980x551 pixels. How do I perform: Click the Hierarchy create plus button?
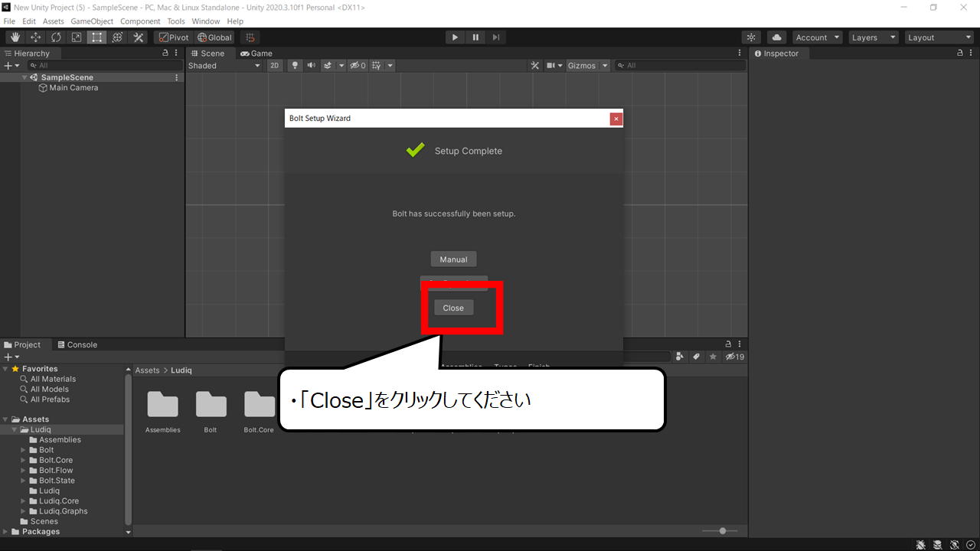pyautogui.click(x=11, y=66)
